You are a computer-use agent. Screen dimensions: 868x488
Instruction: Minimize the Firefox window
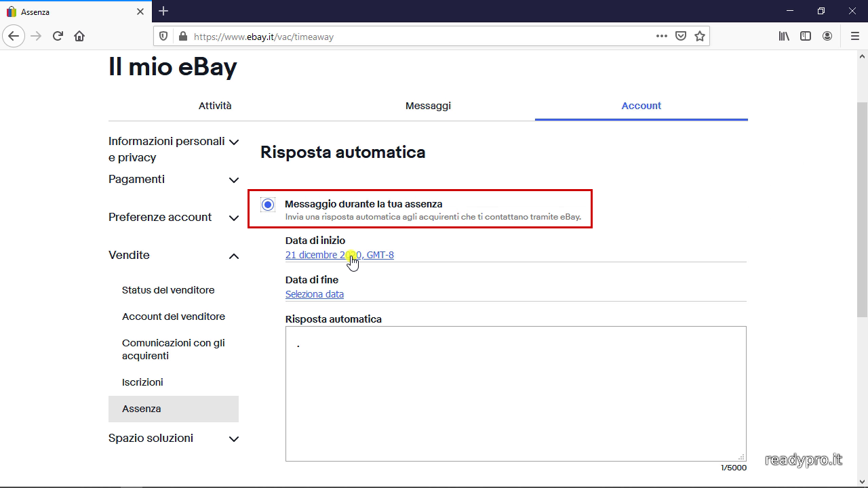tap(790, 11)
